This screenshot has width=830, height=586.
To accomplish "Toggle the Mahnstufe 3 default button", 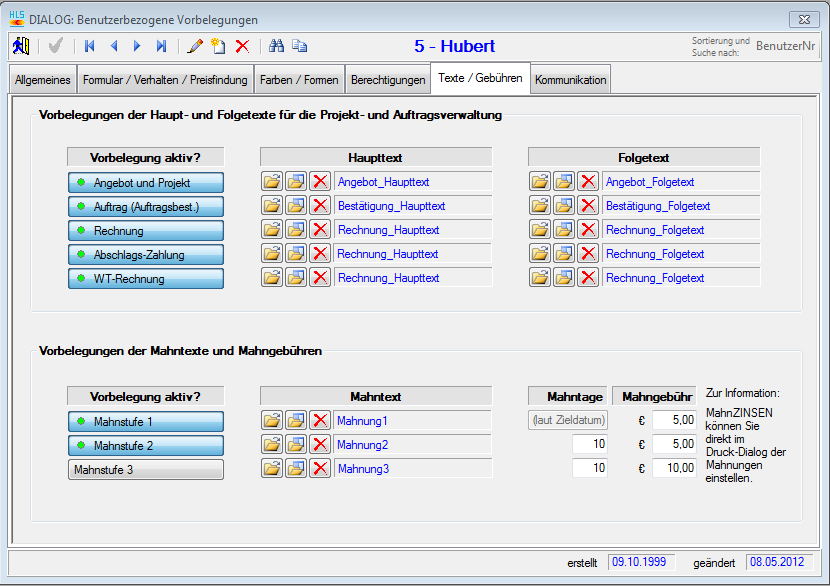I will 146,470.
